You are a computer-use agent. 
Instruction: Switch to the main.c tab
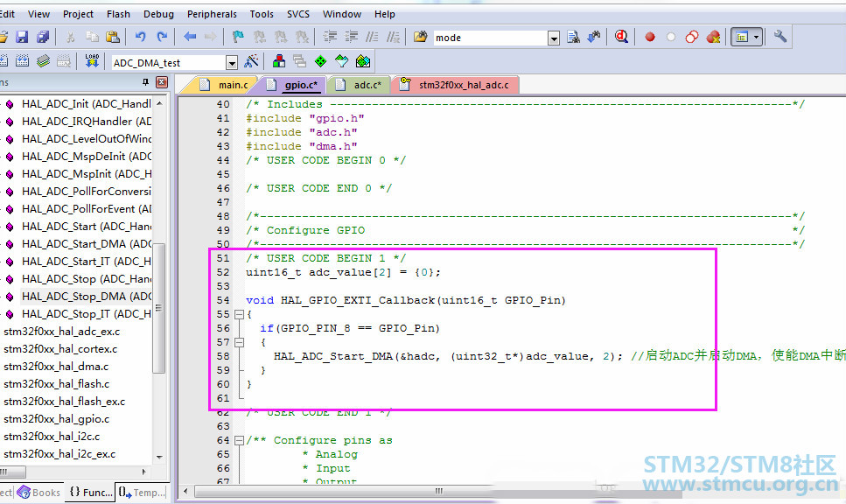pyautogui.click(x=224, y=85)
